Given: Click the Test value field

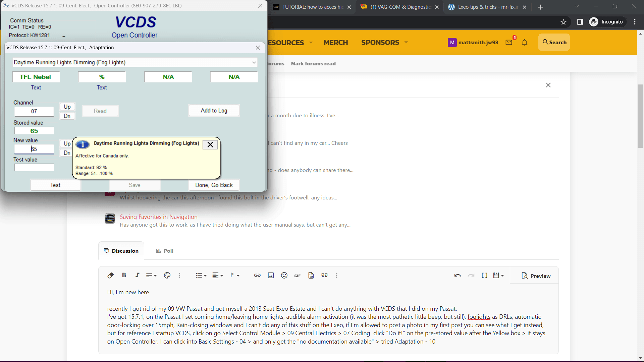Looking at the screenshot, I should [x=34, y=168].
